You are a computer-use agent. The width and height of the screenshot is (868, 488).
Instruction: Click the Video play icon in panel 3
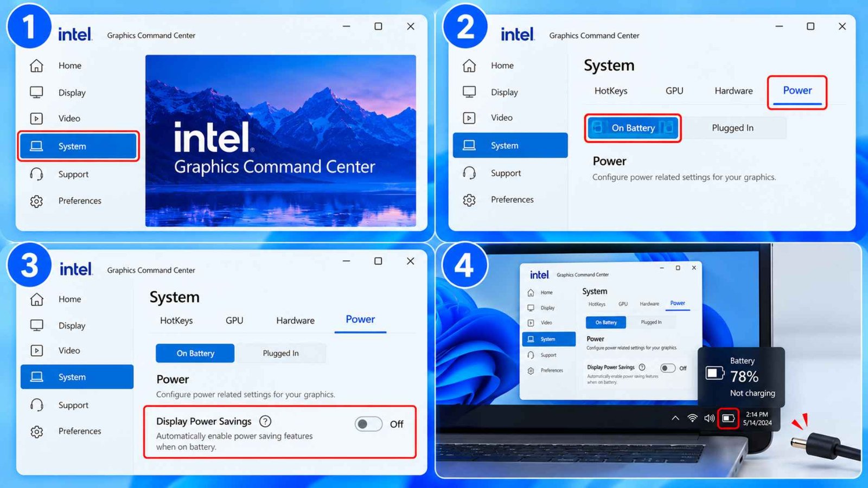pos(36,351)
